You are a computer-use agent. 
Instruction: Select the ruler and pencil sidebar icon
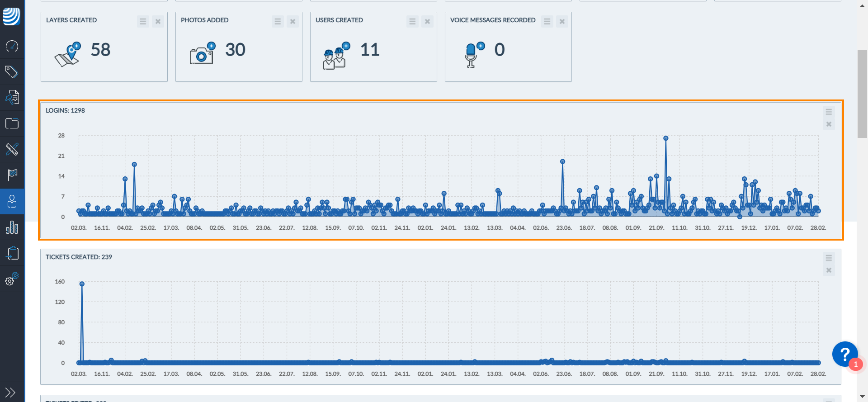pos(12,149)
